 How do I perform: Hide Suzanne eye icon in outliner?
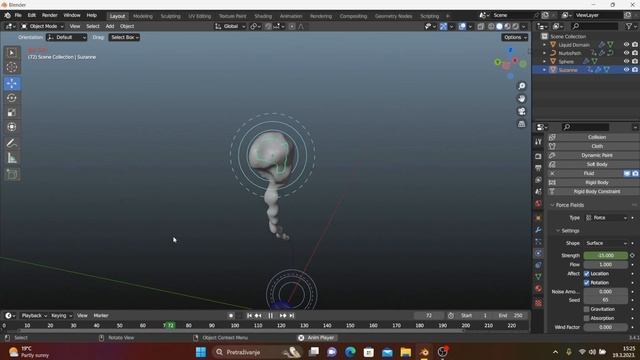click(626, 70)
